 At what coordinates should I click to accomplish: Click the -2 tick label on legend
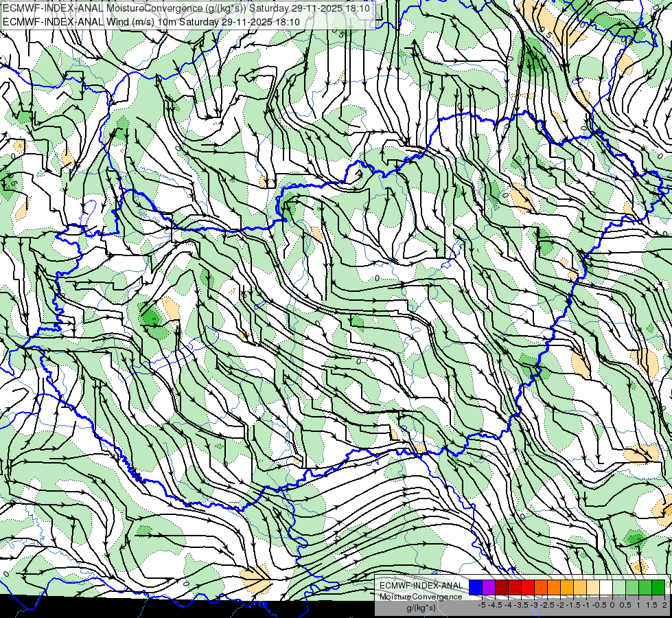point(560,605)
